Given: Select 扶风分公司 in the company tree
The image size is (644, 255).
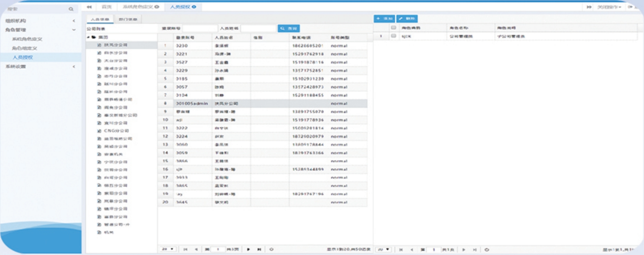Looking at the screenshot, I should point(116,45).
